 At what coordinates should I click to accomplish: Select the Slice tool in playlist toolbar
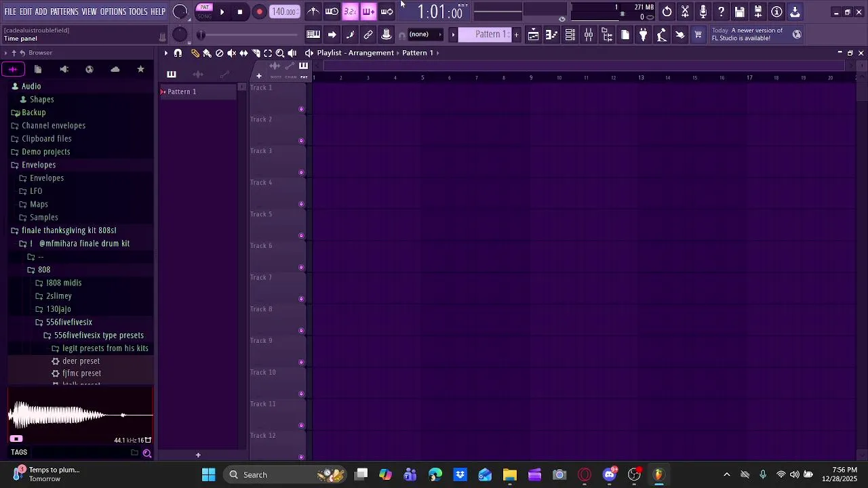point(256,53)
